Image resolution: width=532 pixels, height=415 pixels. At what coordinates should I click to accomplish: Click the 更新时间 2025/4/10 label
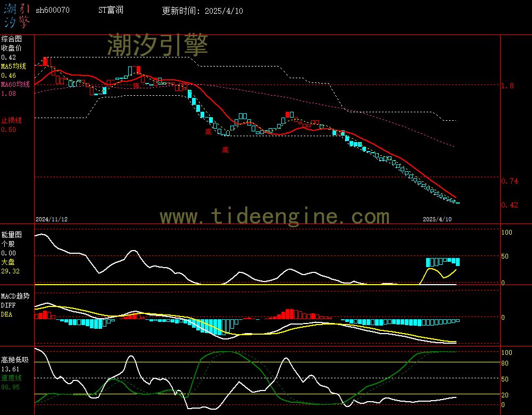pyautogui.click(x=202, y=11)
